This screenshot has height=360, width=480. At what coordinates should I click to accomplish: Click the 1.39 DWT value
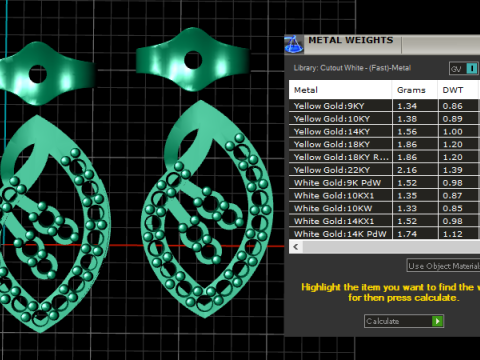[x=453, y=170]
